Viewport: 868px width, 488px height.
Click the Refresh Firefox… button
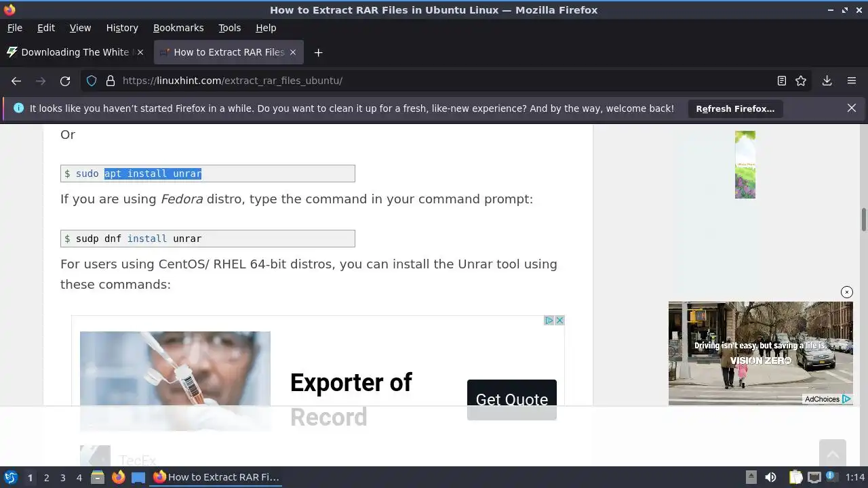coord(735,108)
